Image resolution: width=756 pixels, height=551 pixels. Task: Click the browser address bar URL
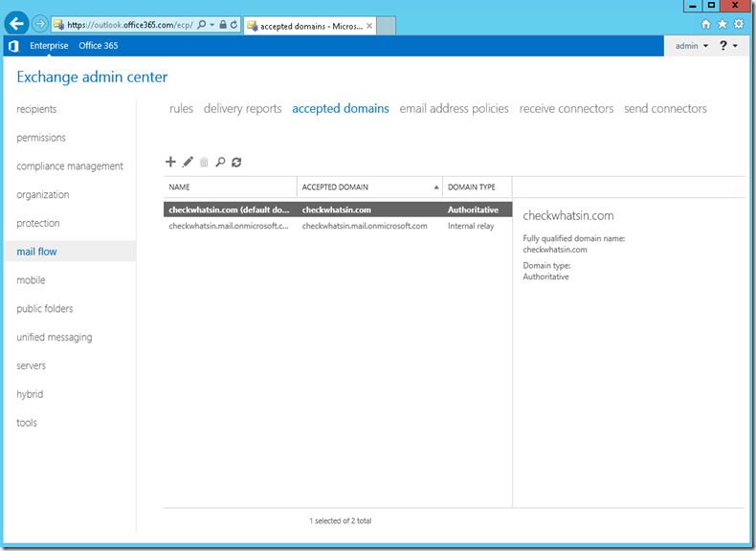click(x=130, y=25)
